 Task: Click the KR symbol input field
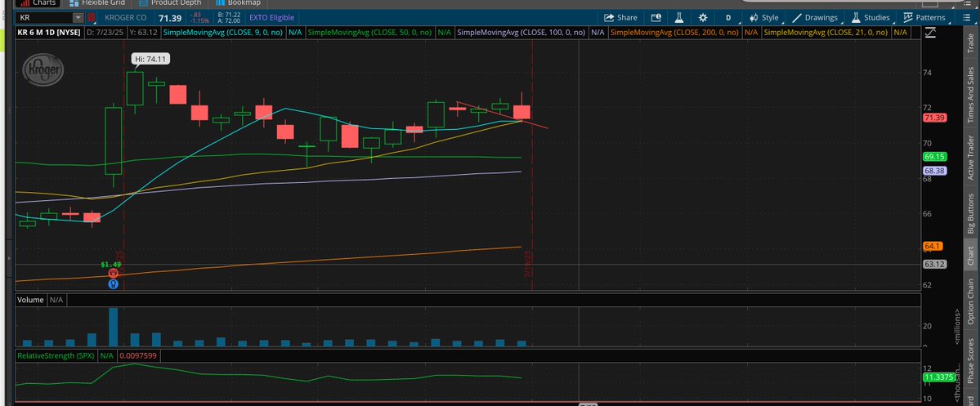click(44, 17)
